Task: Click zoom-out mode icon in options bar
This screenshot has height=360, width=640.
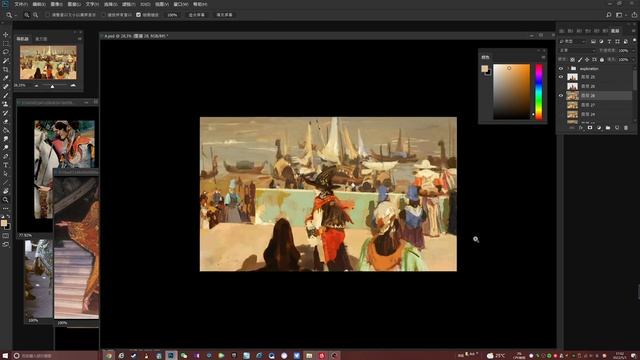Action: coord(36,15)
